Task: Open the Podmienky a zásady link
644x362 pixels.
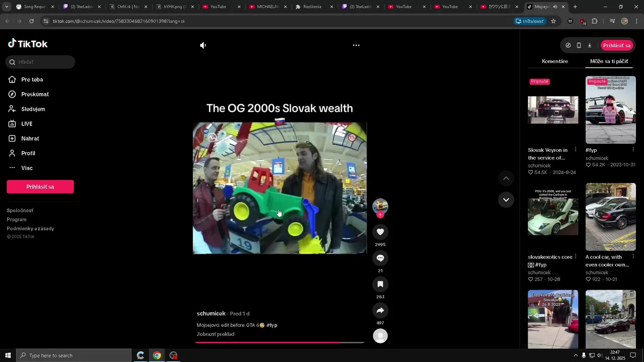Action: coord(30,229)
